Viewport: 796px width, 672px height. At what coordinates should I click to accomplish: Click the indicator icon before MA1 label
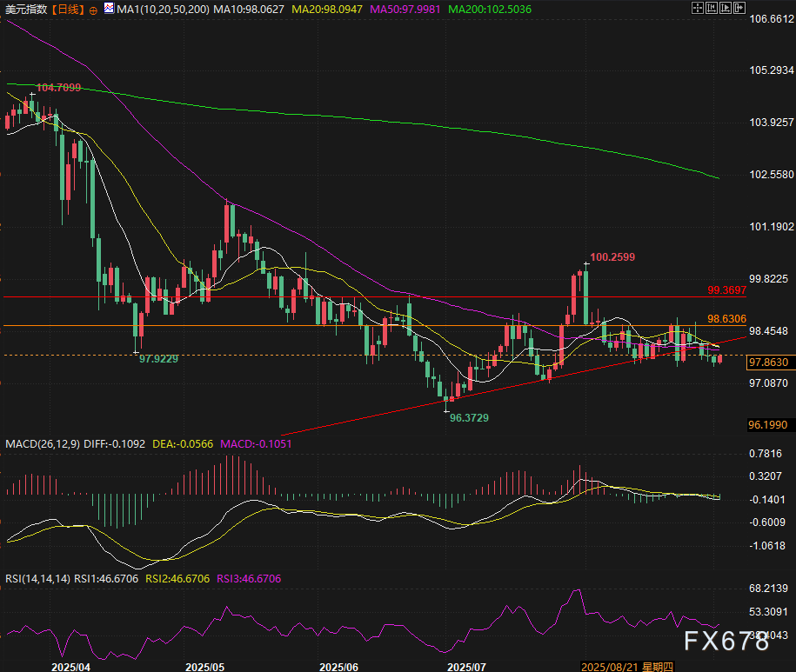click(x=108, y=10)
